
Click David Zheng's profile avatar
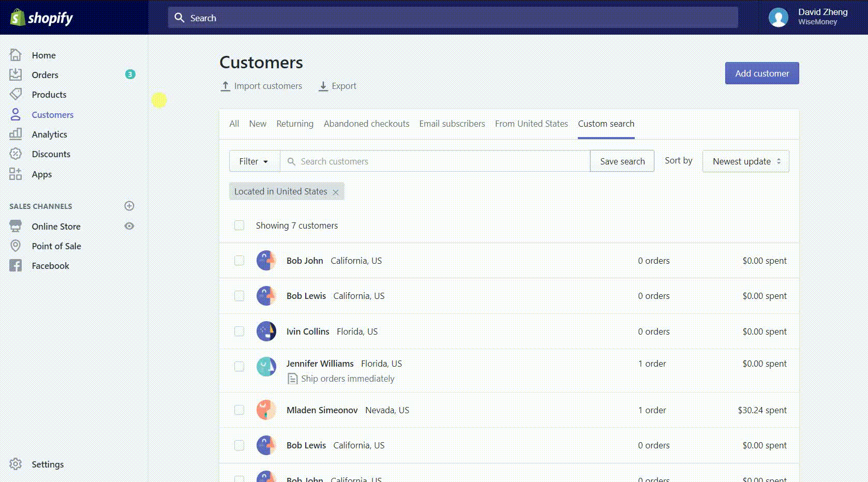click(x=778, y=17)
